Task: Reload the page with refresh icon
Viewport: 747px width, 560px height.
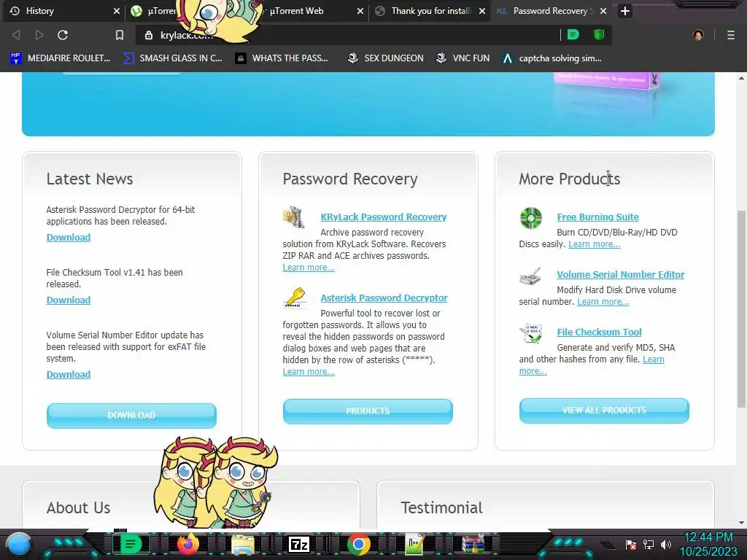Action: (63, 35)
